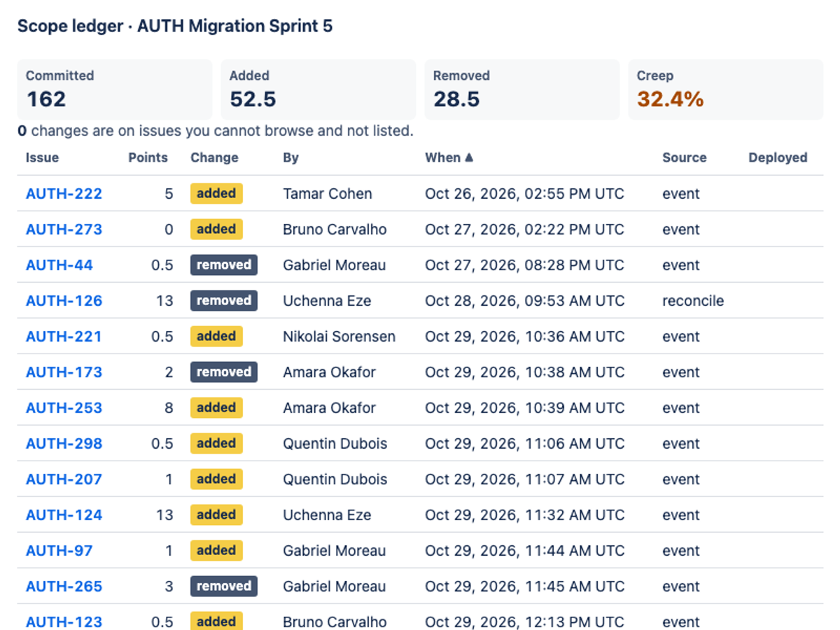Click the added badge in AUTH-298 row
This screenshot has width=840, height=630.
click(216, 443)
